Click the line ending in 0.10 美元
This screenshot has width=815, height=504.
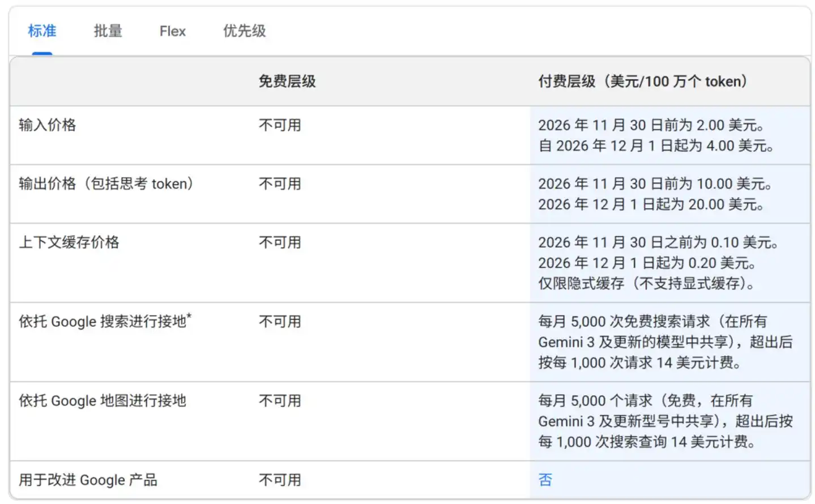pos(659,243)
